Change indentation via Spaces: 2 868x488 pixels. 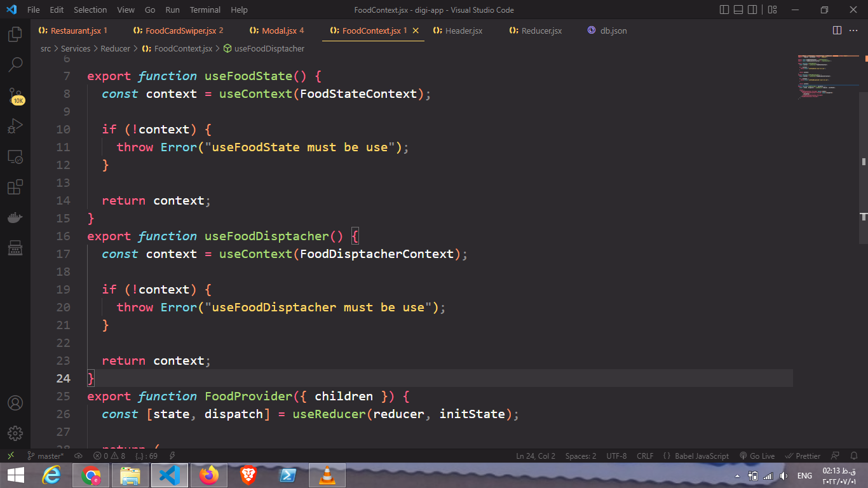[581, 456]
